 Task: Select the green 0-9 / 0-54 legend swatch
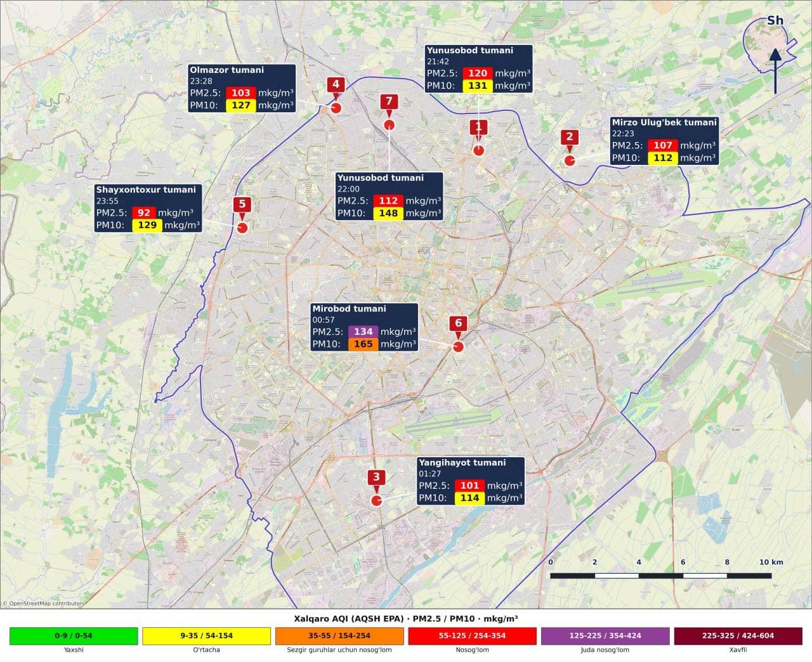coord(74,636)
